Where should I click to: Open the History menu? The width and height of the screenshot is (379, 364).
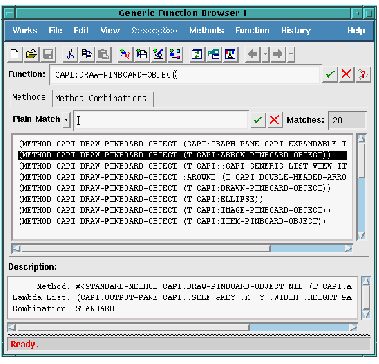click(x=296, y=30)
